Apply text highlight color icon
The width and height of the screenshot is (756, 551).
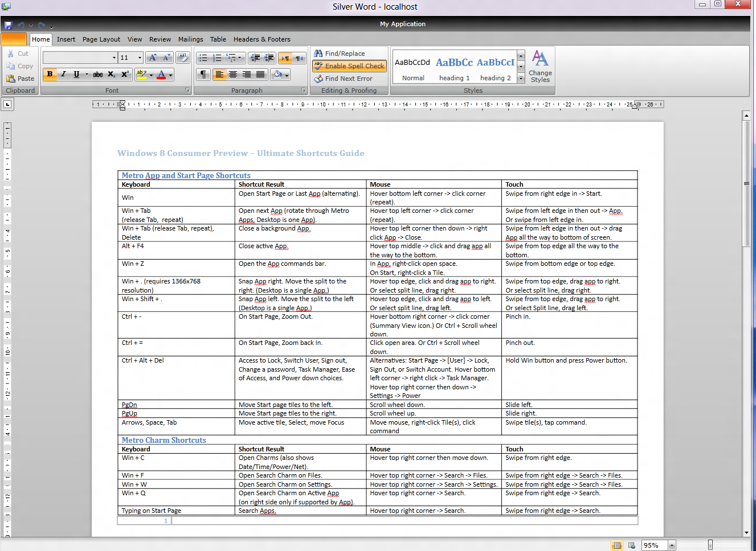141,75
